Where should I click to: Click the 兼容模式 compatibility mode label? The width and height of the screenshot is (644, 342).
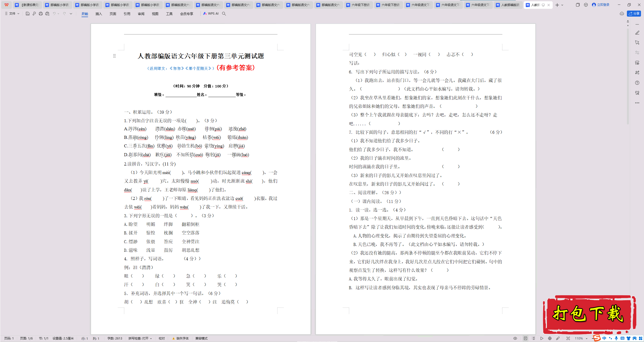(202, 338)
